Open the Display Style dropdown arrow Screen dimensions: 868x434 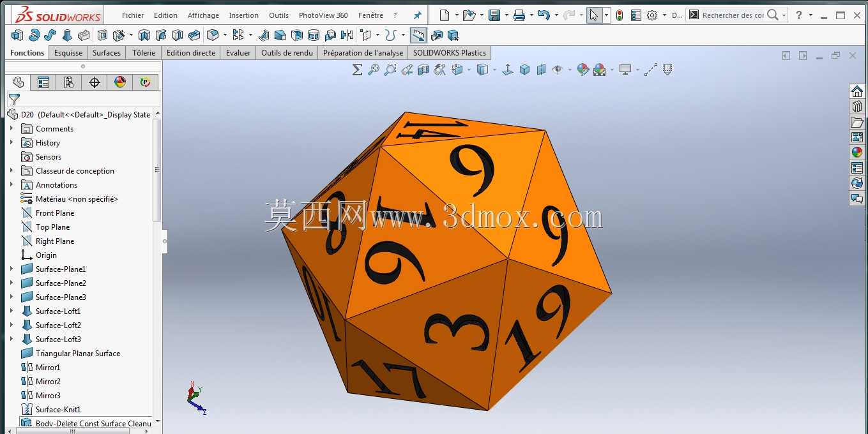pos(494,70)
